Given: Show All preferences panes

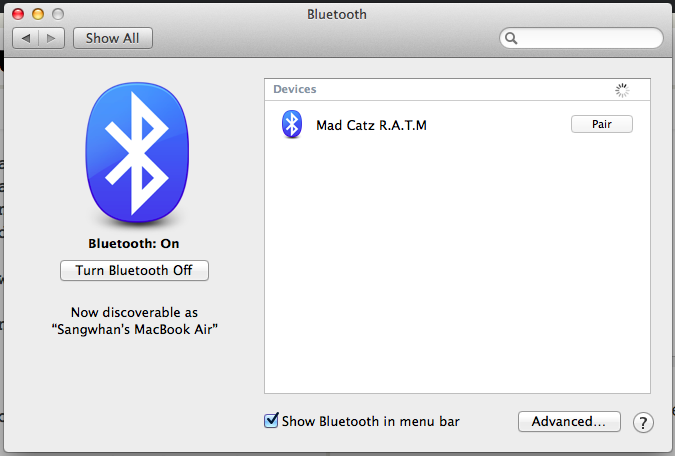Looking at the screenshot, I should tap(113, 38).
